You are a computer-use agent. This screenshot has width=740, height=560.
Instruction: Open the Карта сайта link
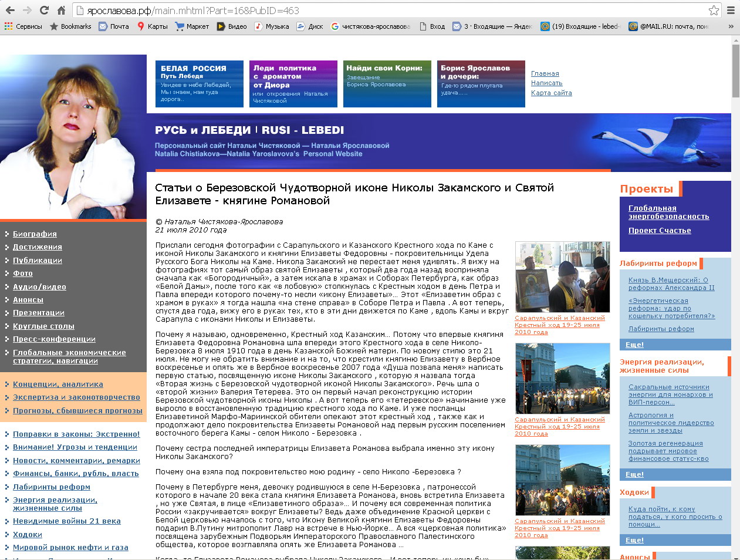[551, 93]
